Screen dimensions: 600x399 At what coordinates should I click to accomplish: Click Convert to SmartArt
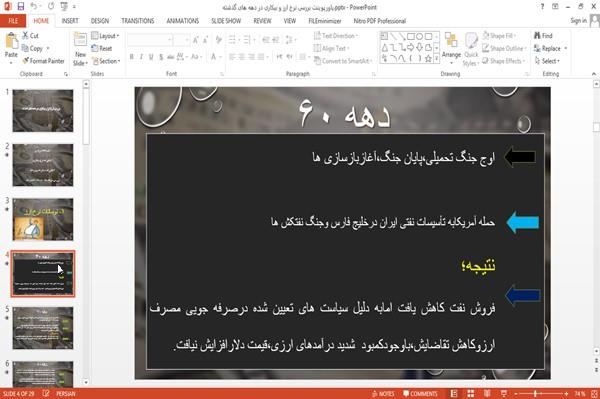[343, 61]
